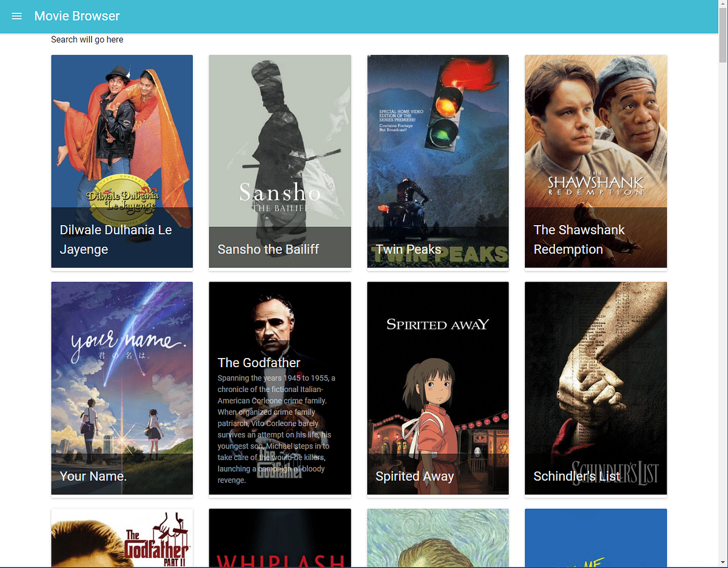
Task: Click the Movie Browser app title
Action: pos(77,16)
